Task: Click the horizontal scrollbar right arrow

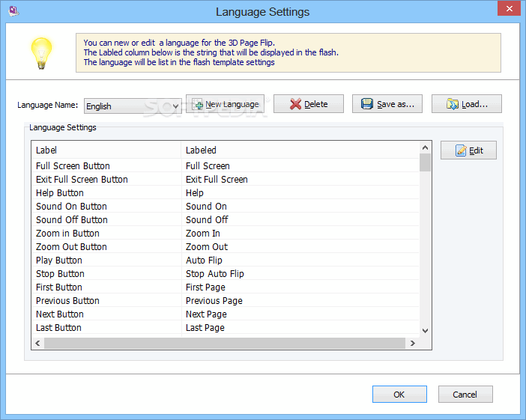Action: (x=412, y=343)
